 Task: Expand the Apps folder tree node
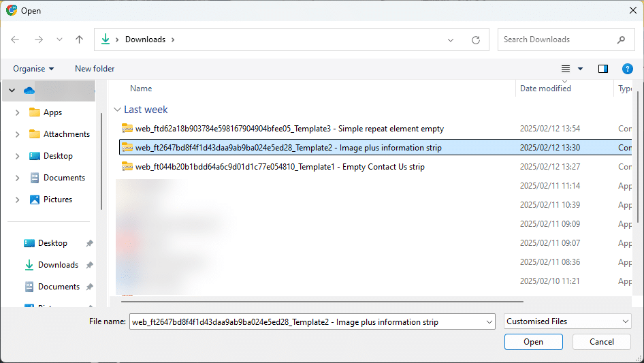[17, 112]
